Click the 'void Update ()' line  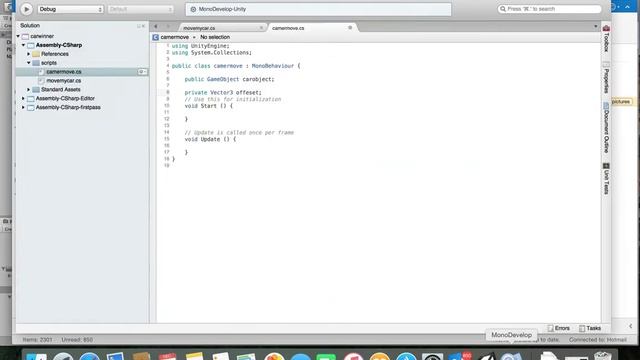[210, 139]
